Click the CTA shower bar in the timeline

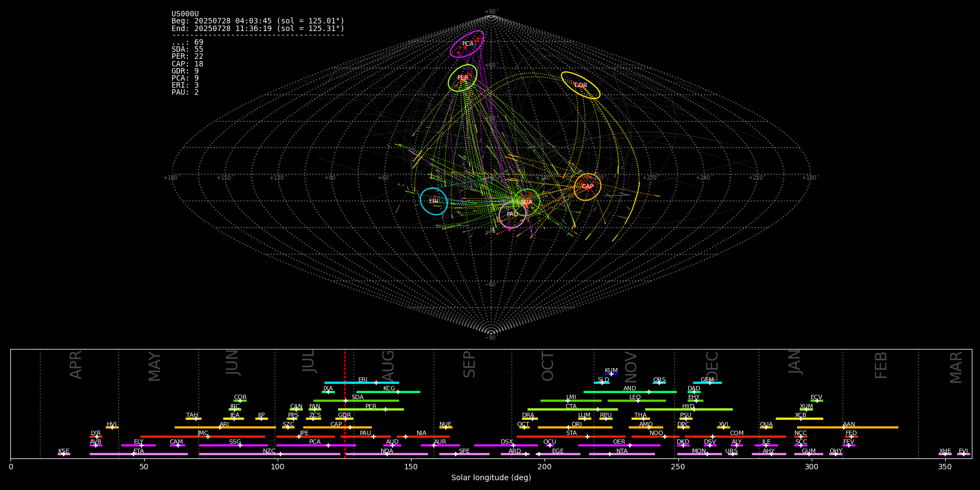pyautogui.click(x=573, y=409)
